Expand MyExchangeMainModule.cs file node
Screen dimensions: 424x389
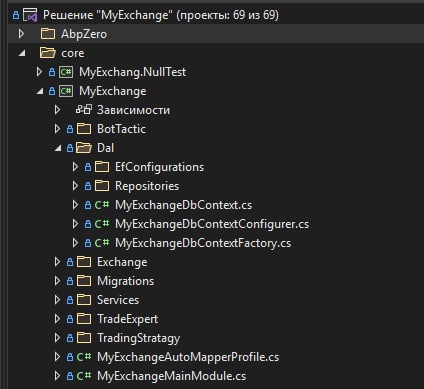(57, 376)
